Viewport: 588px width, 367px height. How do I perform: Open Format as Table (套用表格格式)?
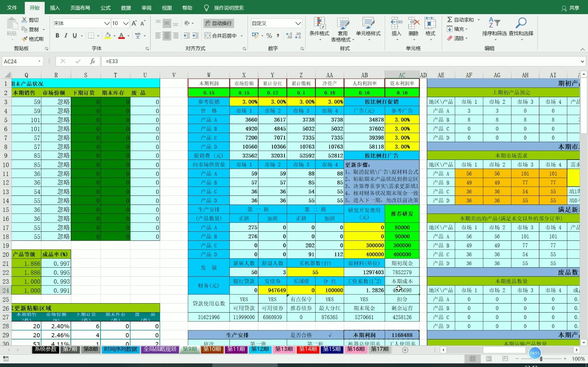tap(342, 29)
